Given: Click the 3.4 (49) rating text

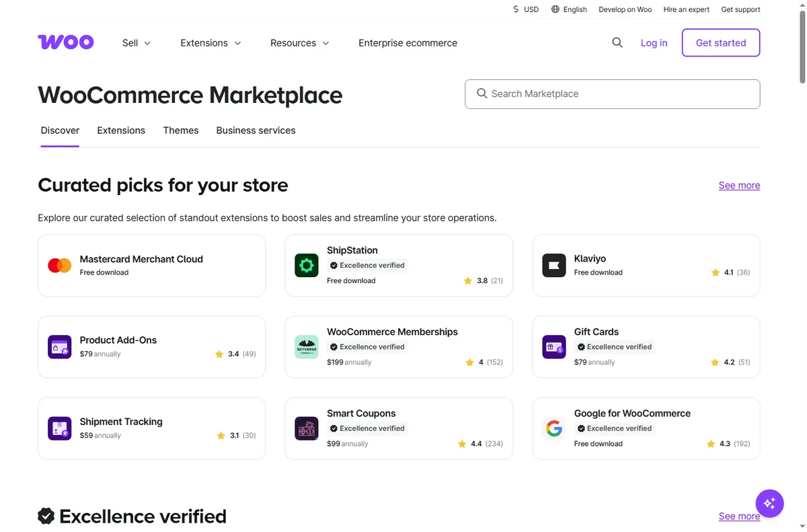Looking at the screenshot, I should click(x=242, y=354).
